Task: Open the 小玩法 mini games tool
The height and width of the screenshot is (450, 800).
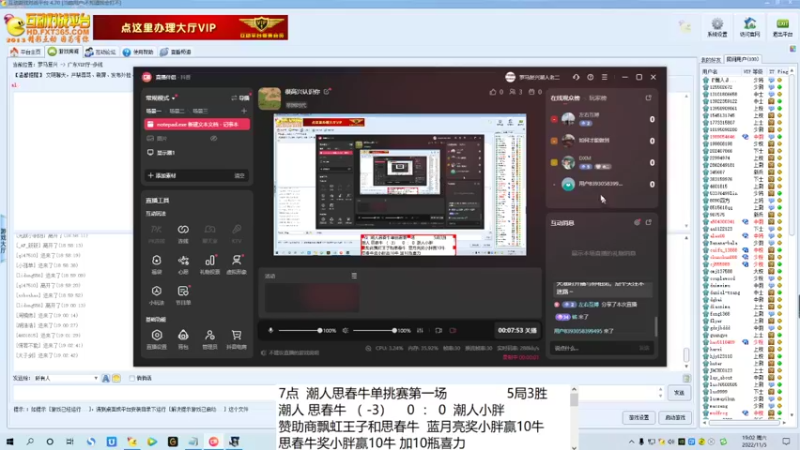Action: [x=157, y=295]
